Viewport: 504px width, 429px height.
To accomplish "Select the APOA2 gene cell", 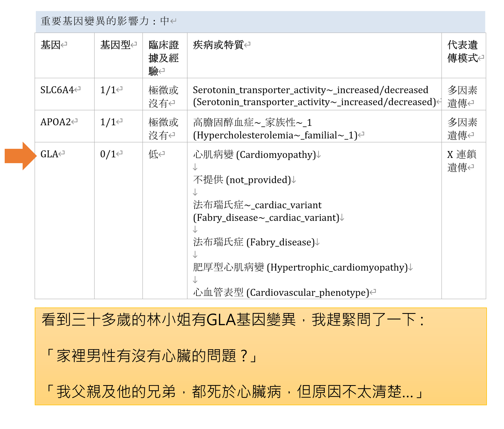I will point(56,122).
